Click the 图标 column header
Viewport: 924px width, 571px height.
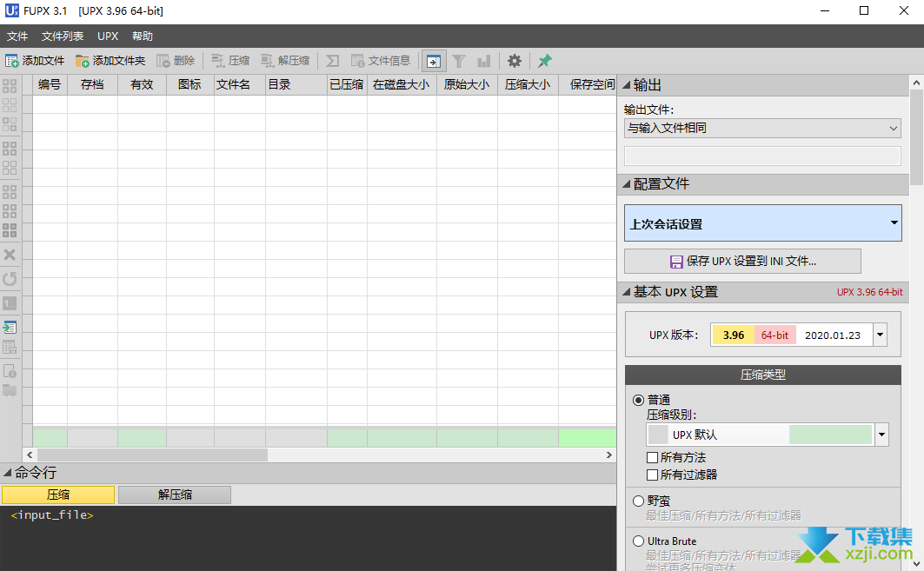tap(189, 85)
